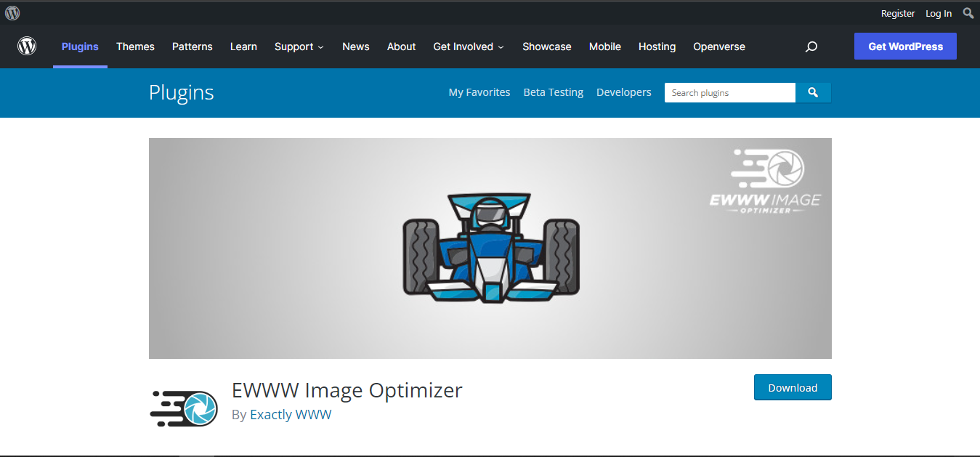Go to Openverse
This screenshot has height=457, width=980.
coord(719,46)
